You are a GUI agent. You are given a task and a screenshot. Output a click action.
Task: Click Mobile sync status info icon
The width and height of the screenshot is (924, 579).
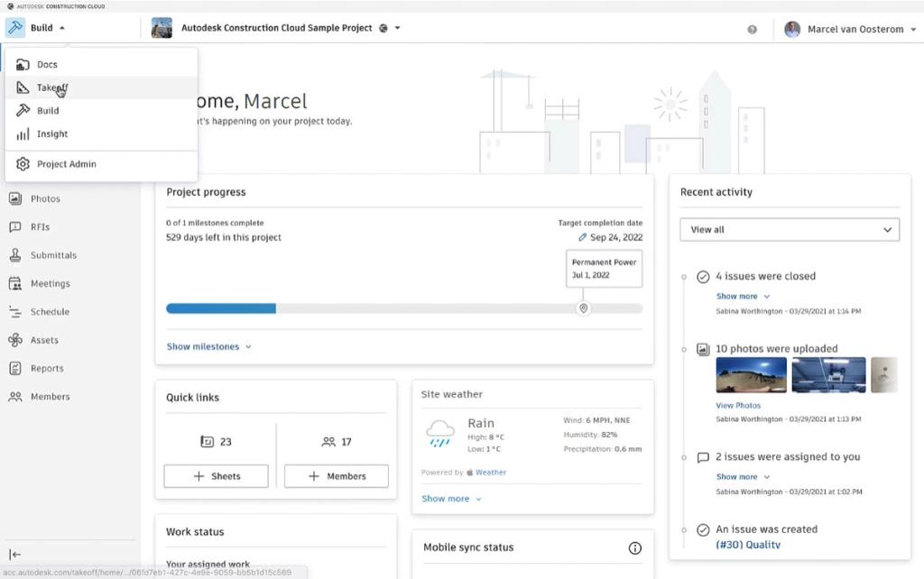(x=634, y=548)
